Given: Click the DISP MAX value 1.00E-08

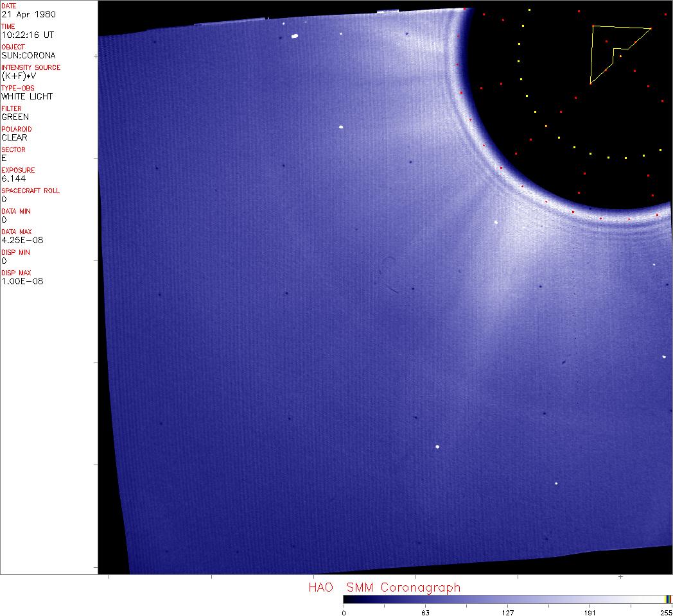Looking at the screenshot, I should pyautogui.click(x=22, y=281).
